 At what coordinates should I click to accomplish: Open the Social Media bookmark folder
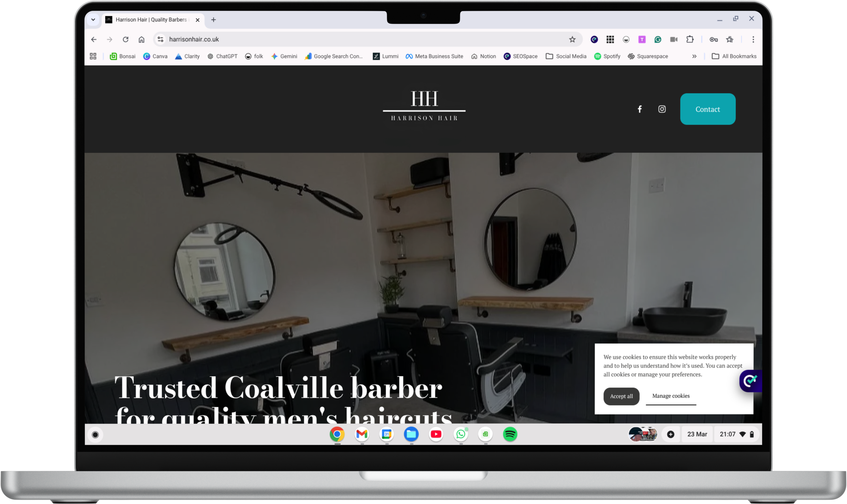[x=566, y=56]
